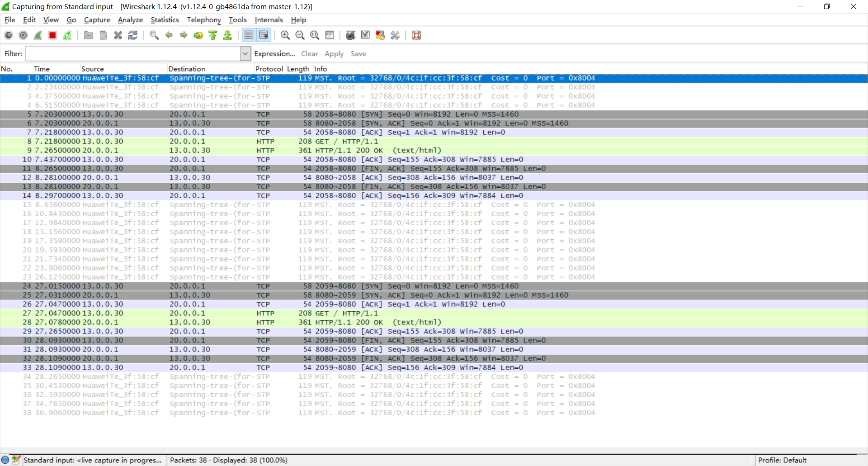
Task: Open the Internals menu
Action: 269,20
